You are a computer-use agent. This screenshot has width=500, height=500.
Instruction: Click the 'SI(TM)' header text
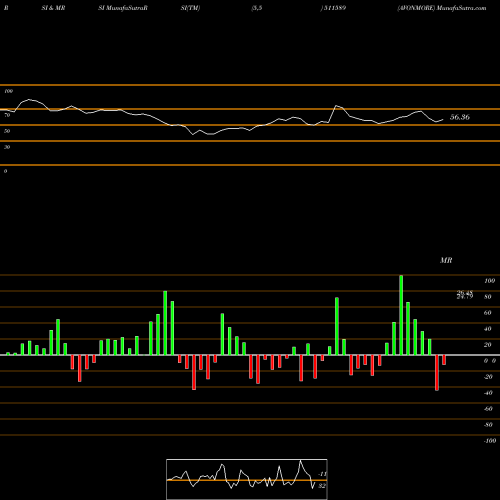(x=190, y=8)
